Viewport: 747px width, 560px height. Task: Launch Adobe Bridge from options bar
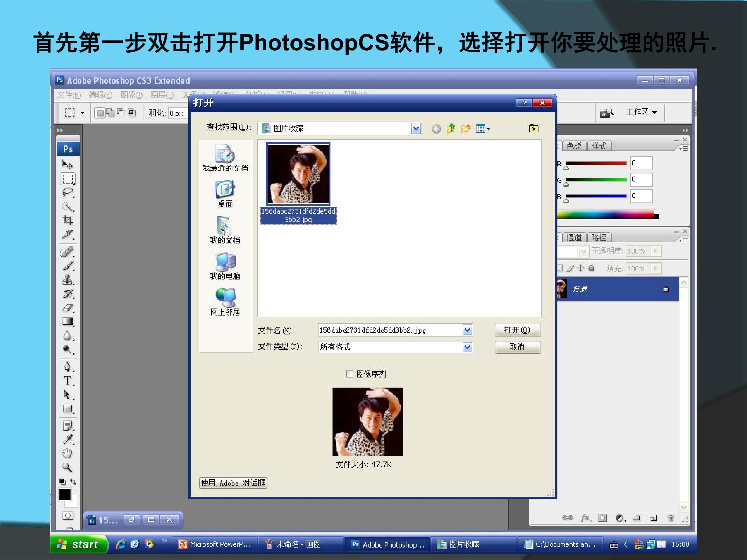pyautogui.click(x=606, y=113)
